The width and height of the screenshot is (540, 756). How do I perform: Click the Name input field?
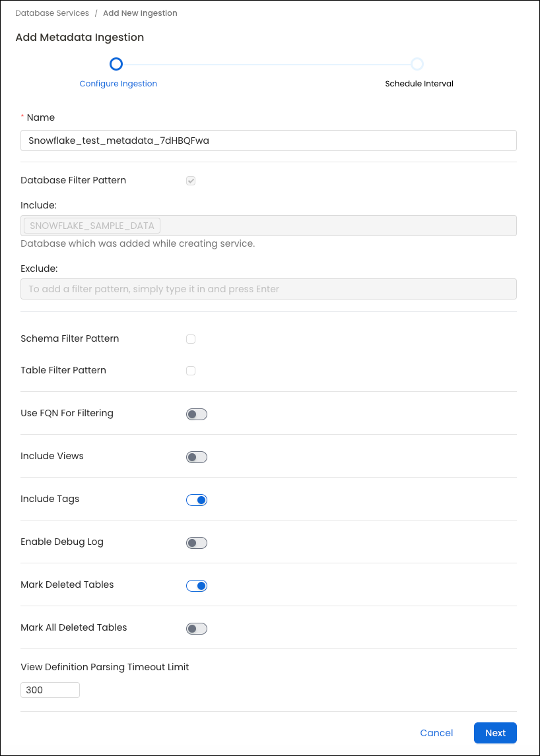268,141
